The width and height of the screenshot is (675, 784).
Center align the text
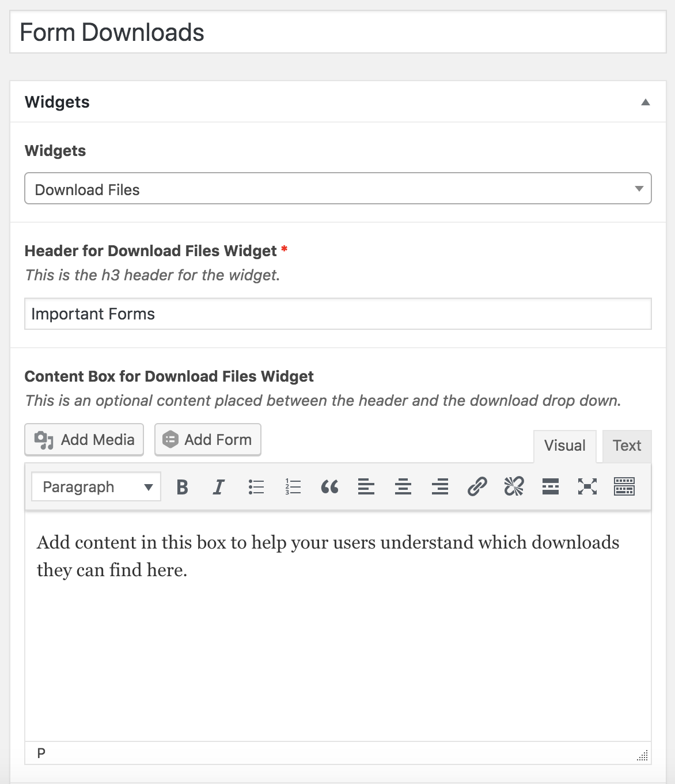click(403, 487)
